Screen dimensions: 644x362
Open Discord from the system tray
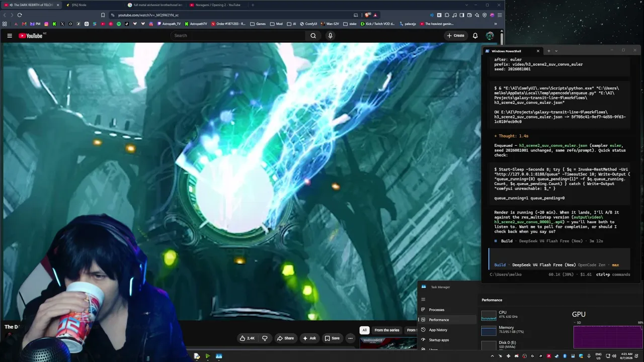pos(517,356)
